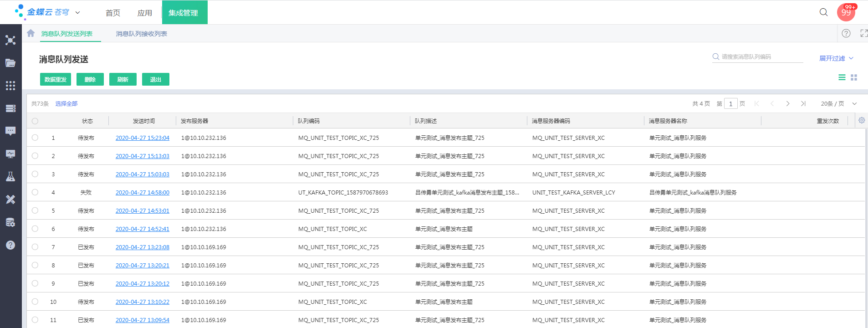
Task: Click 消息服务器名称 column header
Action: (x=668, y=121)
